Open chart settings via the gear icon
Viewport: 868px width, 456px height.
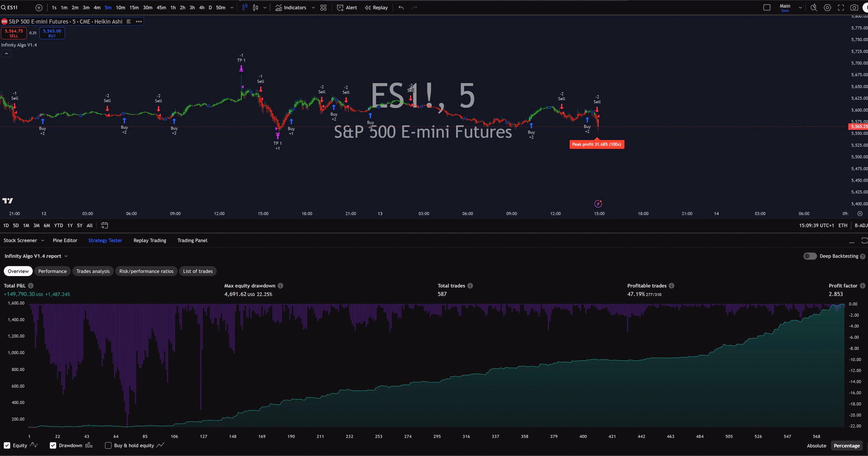tap(827, 7)
